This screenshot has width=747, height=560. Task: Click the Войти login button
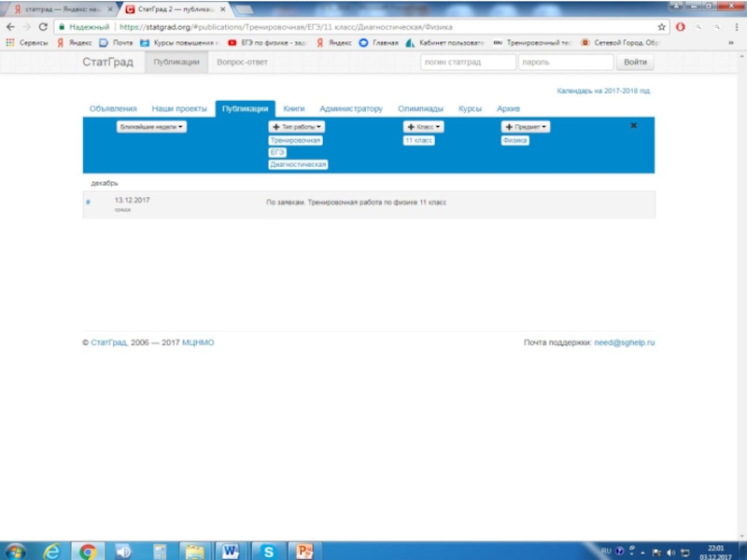[635, 62]
